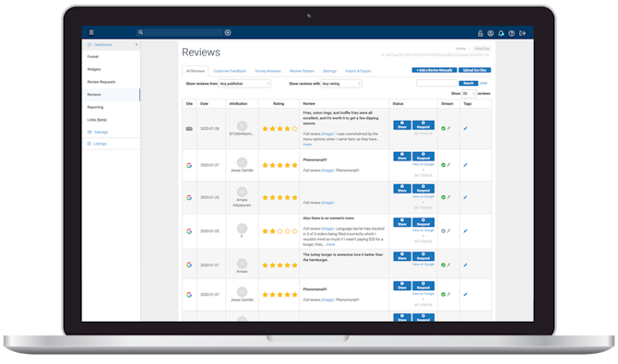Click the circular plus icon beside search bar
618x364 pixels.
click(x=228, y=32)
